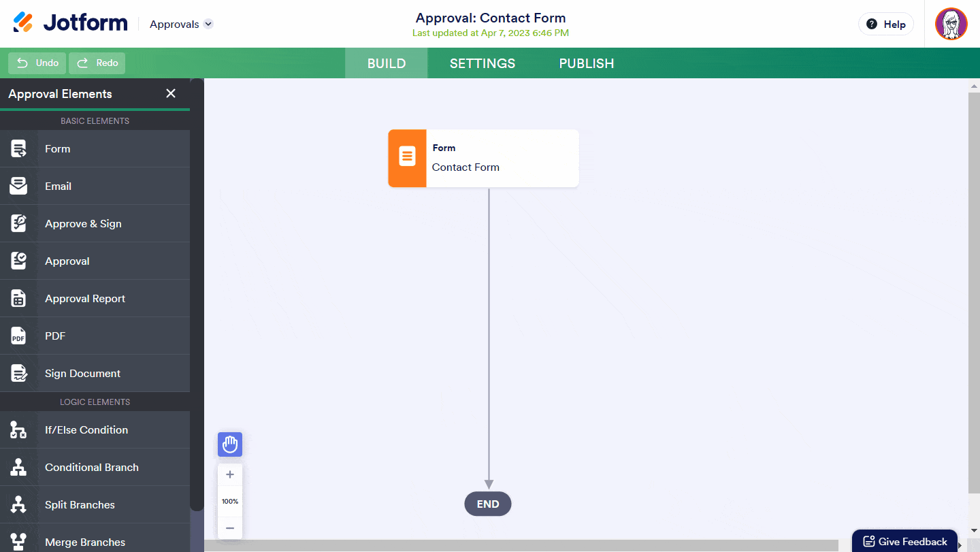Viewport: 980px width, 552px height.
Task: Open the user profile avatar
Action: click(x=951, y=25)
